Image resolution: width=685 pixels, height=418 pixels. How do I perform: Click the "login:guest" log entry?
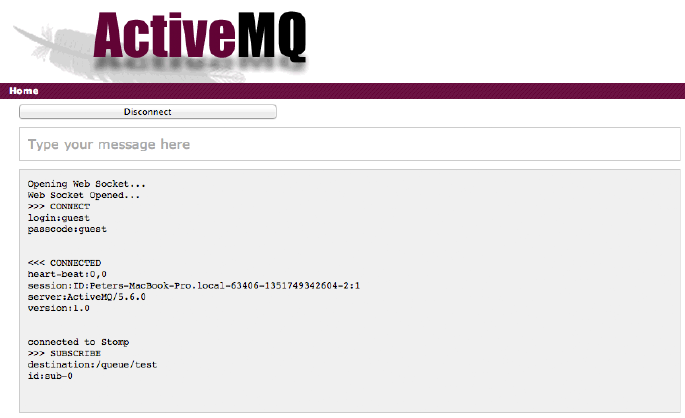(59, 218)
